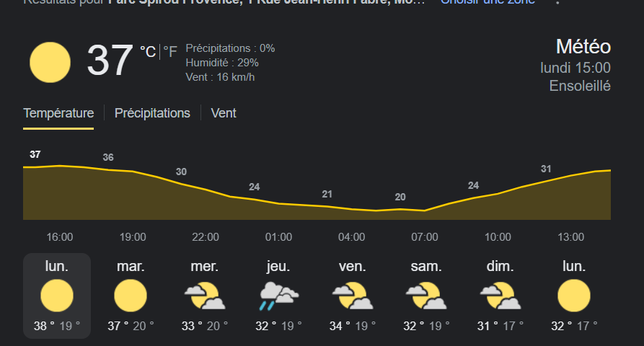The image size is (644, 346).
Task: Click the 36 degree point on chart
Action: coord(108,157)
